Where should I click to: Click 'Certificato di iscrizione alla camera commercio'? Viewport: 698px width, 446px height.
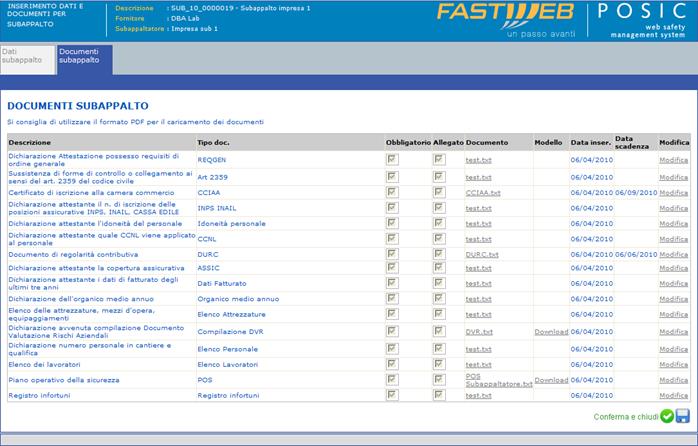pyautogui.click(x=91, y=193)
